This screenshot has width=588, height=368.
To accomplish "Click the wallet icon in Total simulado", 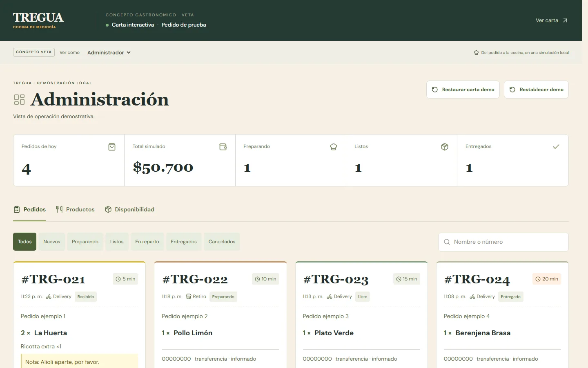I will tap(223, 147).
